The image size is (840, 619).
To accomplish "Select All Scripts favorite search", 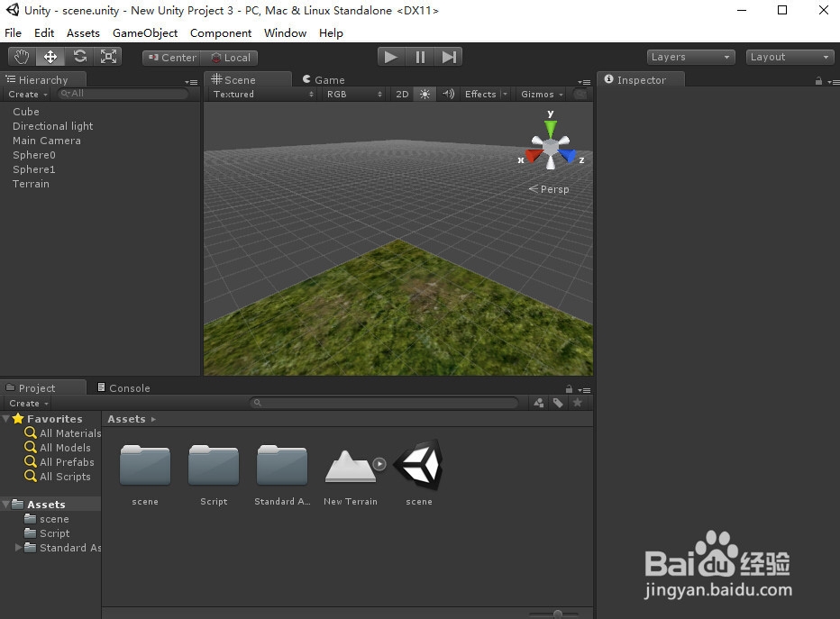I will [x=58, y=476].
